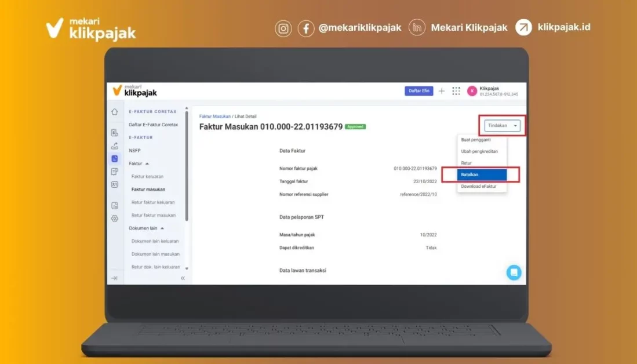Click the upload tray icon in left rail
This screenshot has height=364, width=637.
click(x=115, y=145)
